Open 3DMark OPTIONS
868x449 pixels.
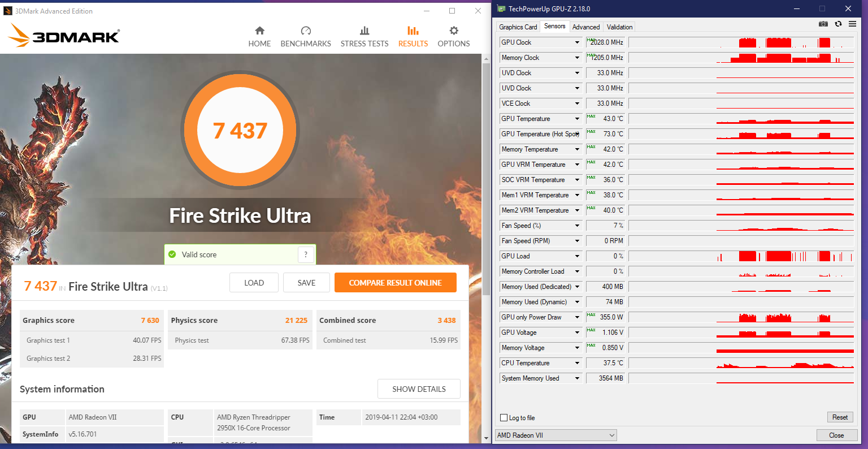[454, 37]
